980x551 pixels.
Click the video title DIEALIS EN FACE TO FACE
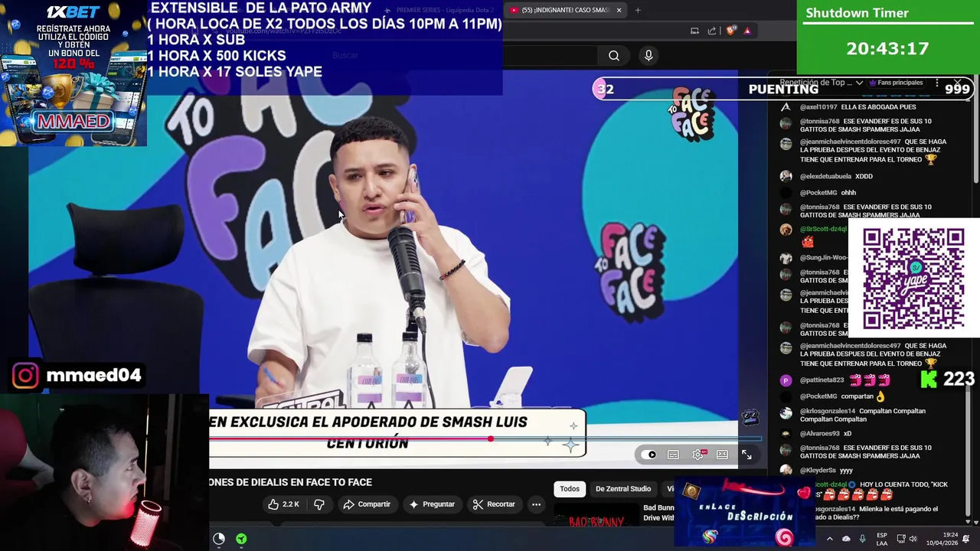click(x=290, y=482)
